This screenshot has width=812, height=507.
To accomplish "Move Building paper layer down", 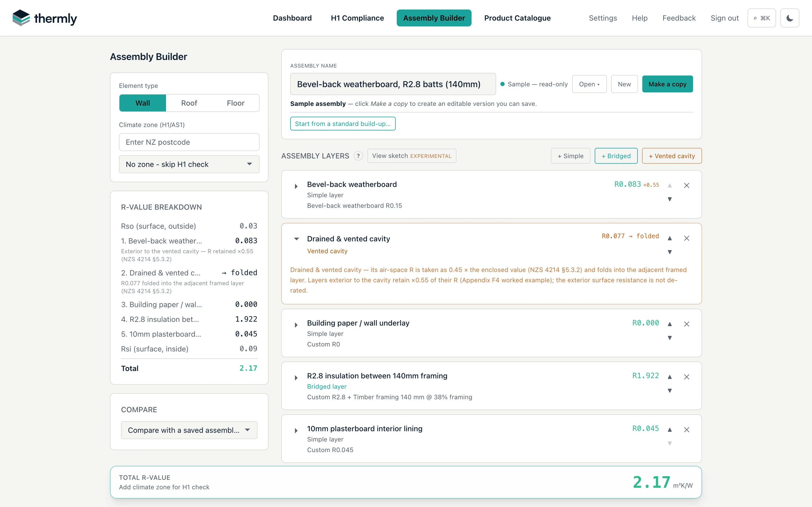I will (669, 338).
